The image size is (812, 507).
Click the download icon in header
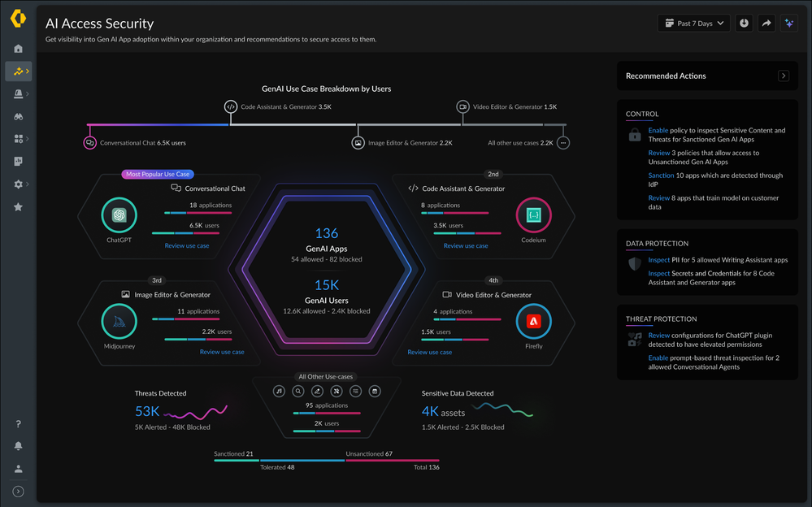[x=744, y=24]
